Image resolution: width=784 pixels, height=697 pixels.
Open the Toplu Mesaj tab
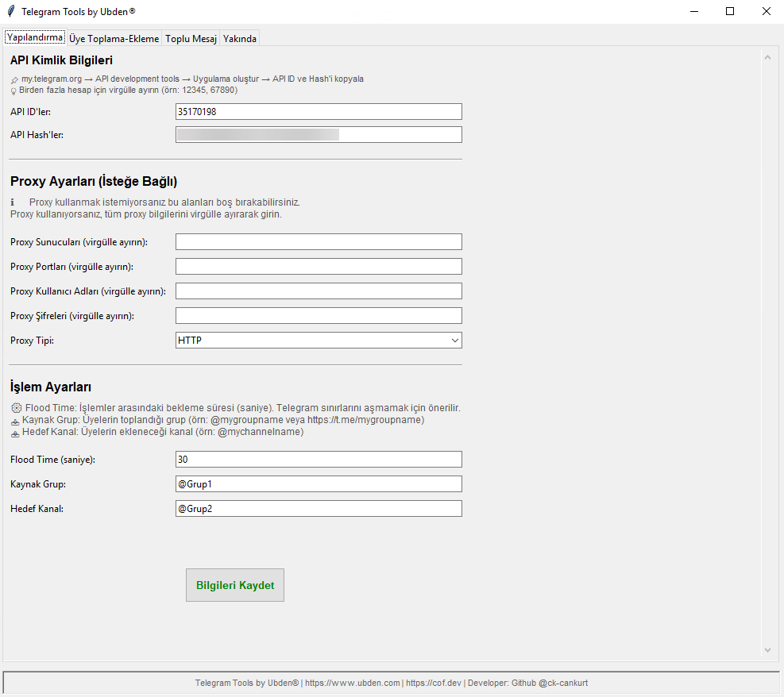pos(191,39)
